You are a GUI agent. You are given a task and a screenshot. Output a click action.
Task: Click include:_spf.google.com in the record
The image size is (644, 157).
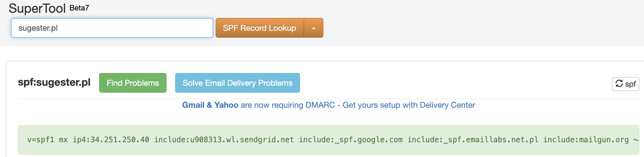pos(350,140)
